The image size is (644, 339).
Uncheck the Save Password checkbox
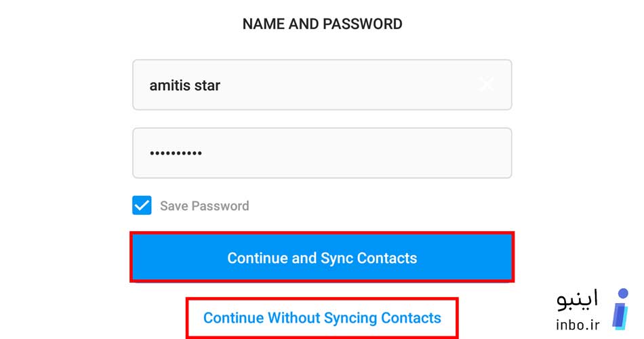142,205
